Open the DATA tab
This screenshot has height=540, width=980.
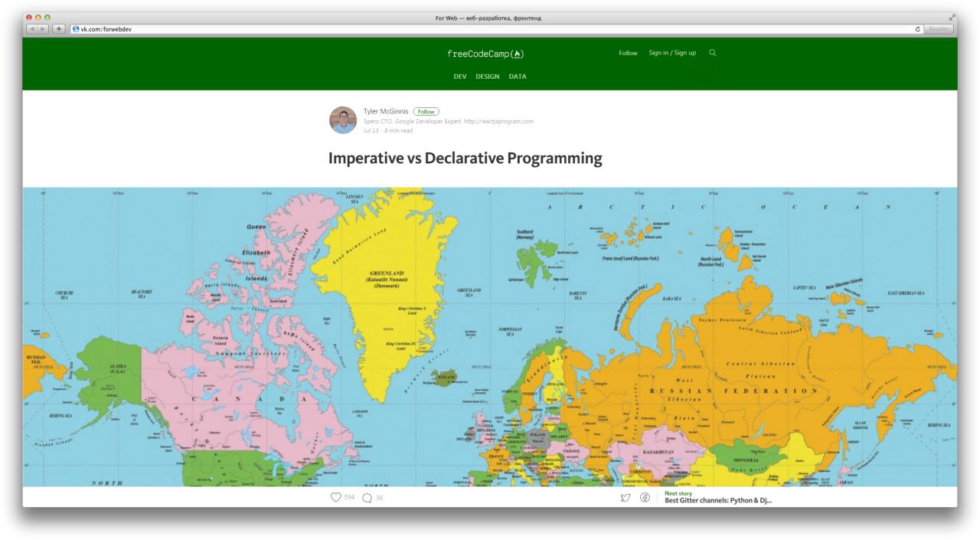518,77
